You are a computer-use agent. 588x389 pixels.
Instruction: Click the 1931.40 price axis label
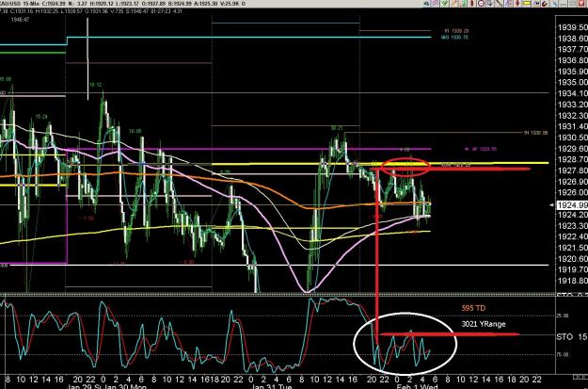pyautogui.click(x=572, y=126)
